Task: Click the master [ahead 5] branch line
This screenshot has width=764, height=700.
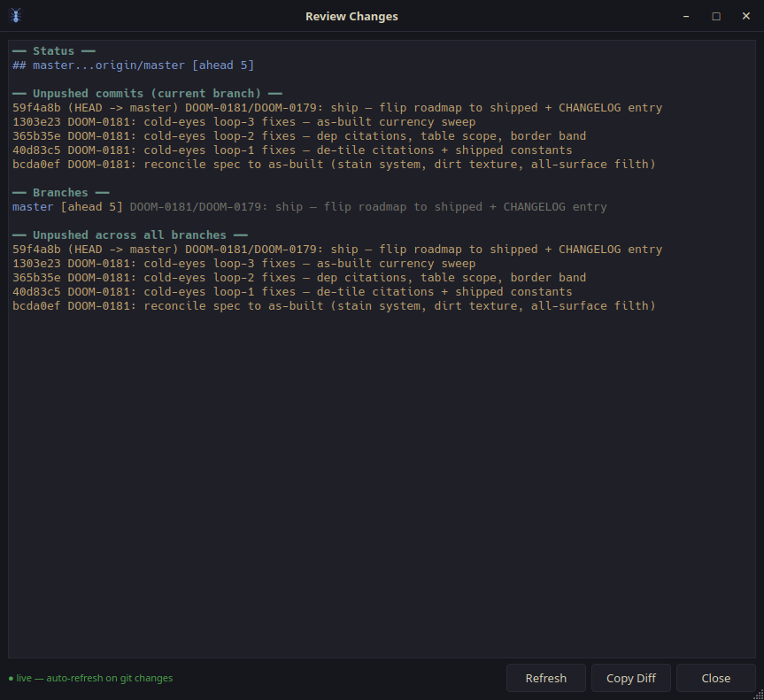Action: click(309, 207)
